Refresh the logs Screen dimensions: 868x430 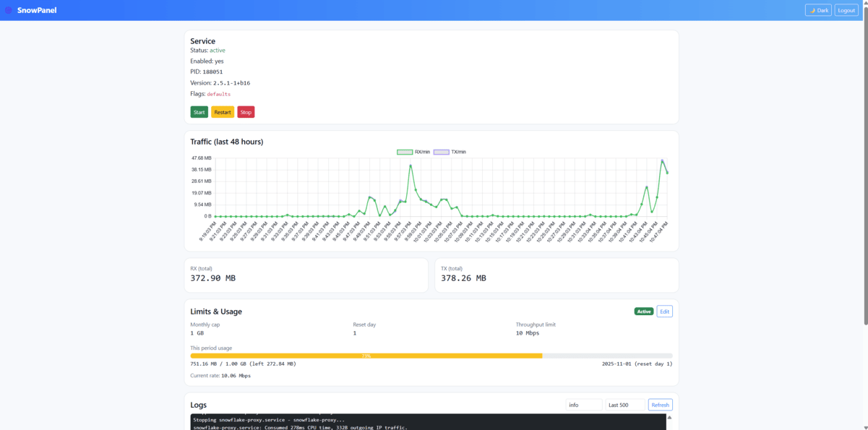tap(660, 405)
